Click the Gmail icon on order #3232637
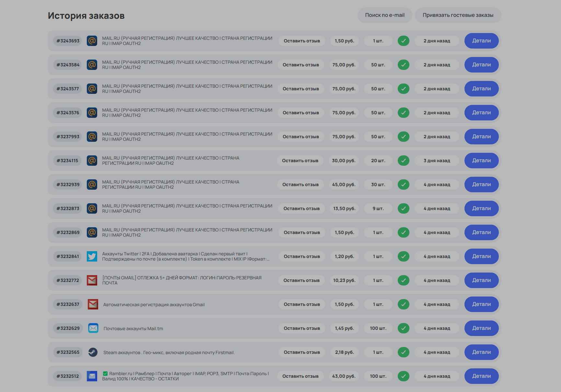The height and width of the screenshot is (392, 561). pos(93,304)
